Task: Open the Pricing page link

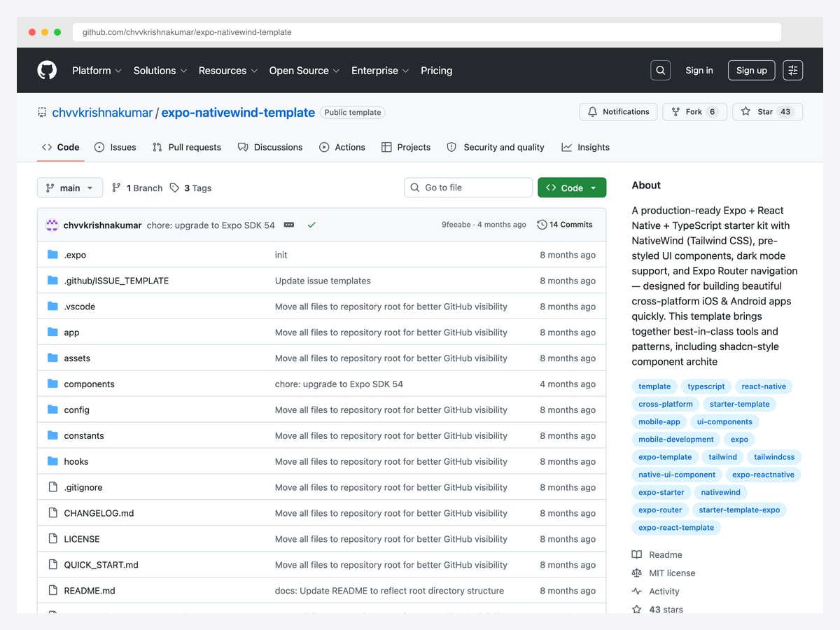Action: 437,71
